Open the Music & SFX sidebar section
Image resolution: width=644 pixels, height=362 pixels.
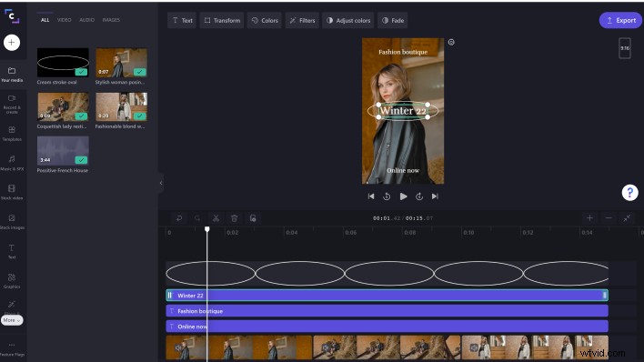coord(12,163)
